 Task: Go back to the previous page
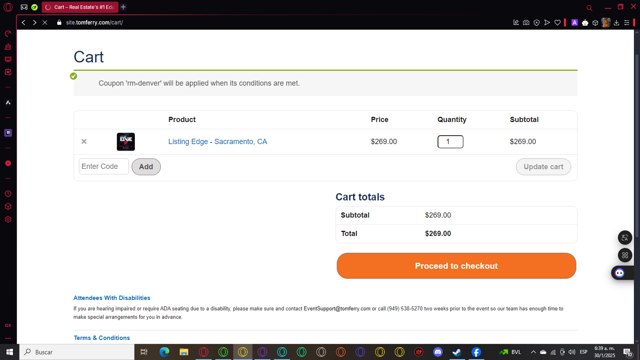tap(24, 22)
